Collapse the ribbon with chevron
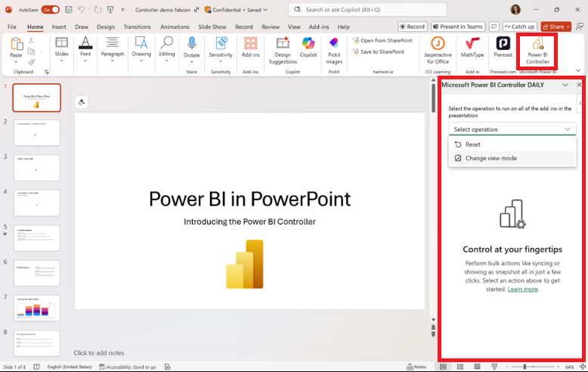Viewport: 588px width, 372px height. [x=578, y=70]
